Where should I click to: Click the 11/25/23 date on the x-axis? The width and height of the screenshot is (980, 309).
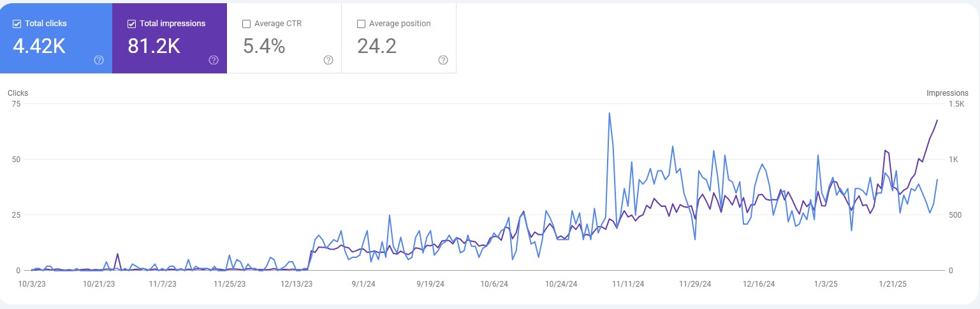point(230,283)
